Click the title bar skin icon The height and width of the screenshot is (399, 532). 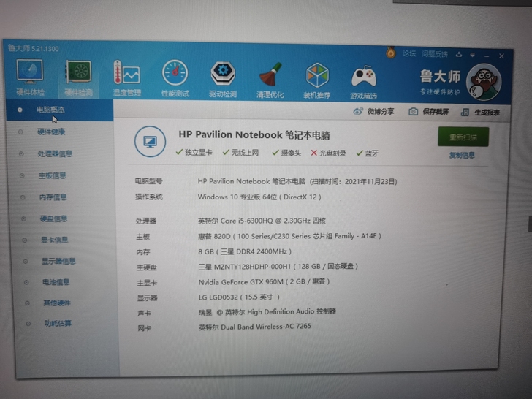tap(459, 54)
